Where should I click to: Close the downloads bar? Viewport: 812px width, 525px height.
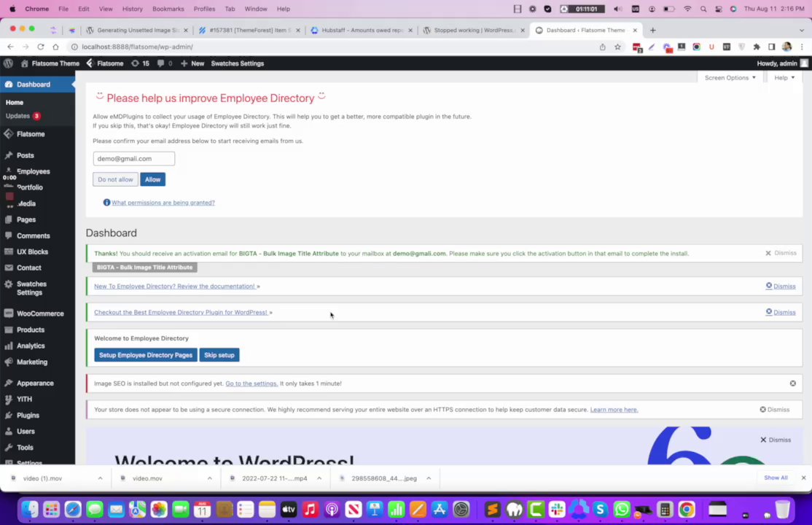pyautogui.click(x=803, y=478)
